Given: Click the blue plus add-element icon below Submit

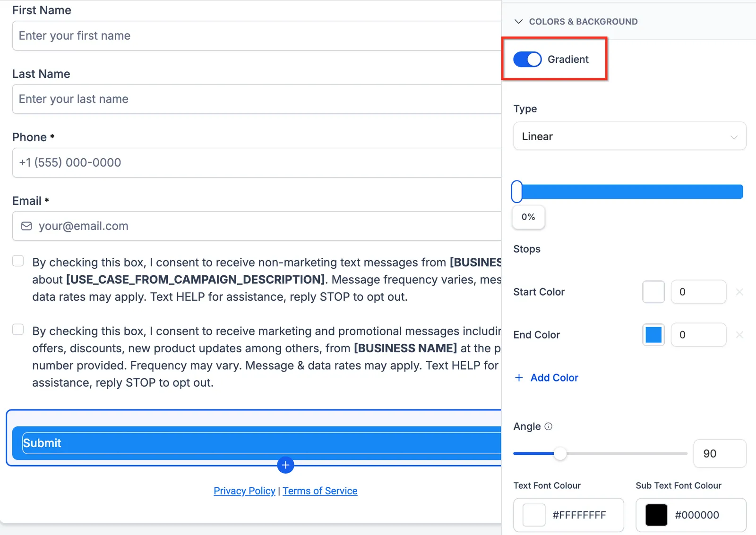Looking at the screenshot, I should click(285, 465).
